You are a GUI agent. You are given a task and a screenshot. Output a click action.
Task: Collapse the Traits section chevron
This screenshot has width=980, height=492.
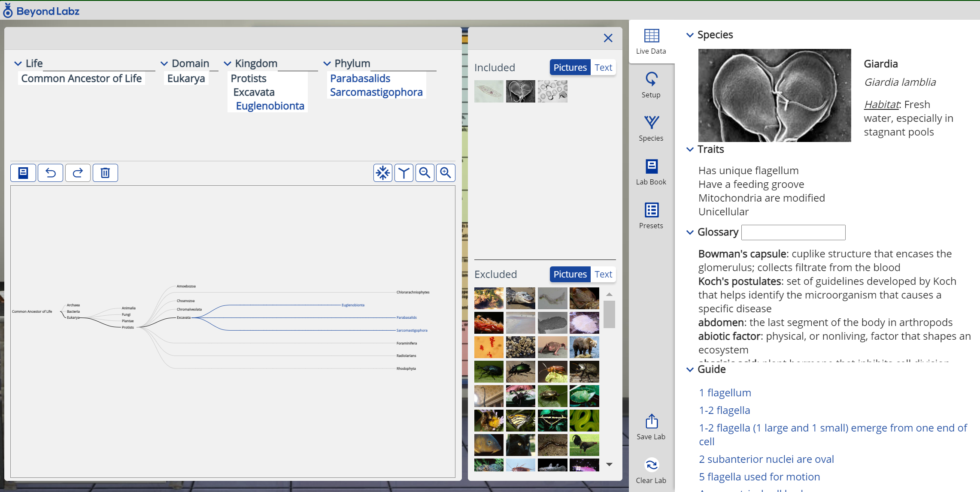click(690, 149)
